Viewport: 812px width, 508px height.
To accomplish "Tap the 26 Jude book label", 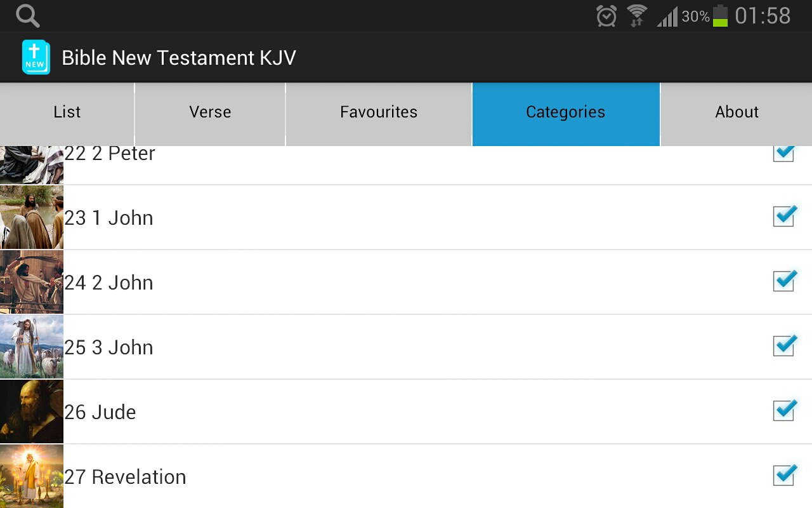I will coord(100,412).
